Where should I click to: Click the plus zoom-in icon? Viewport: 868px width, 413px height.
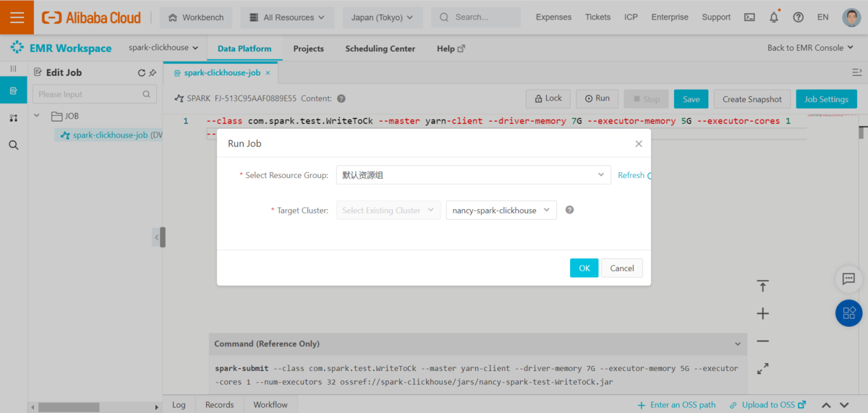[x=762, y=313]
